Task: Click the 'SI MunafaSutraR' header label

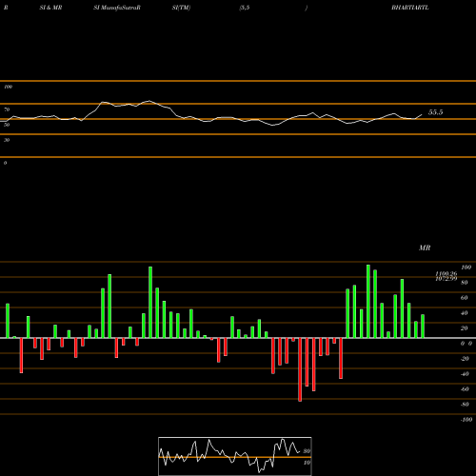Action: pyautogui.click(x=117, y=8)
